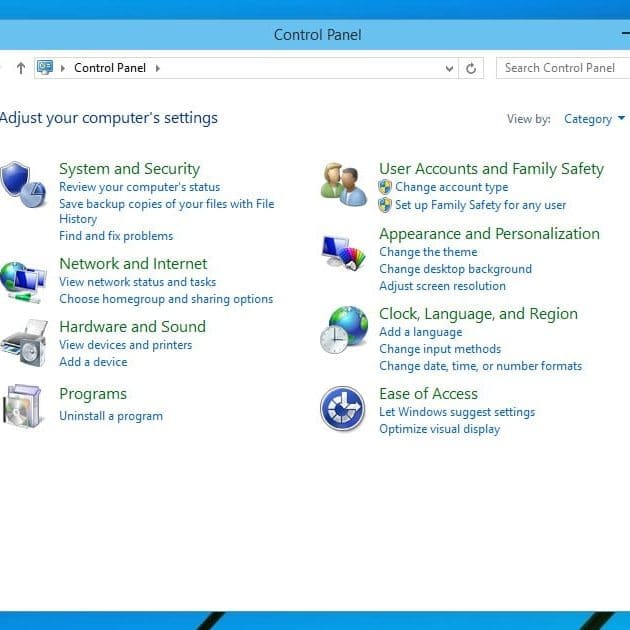This screenshot has width=630, height=630.
Task: Click the System and Security shield icon
Action: (22, 184)
